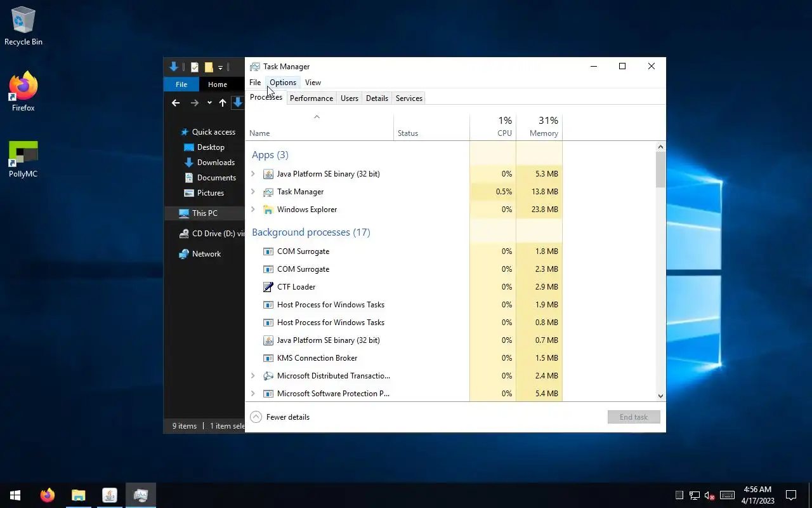Screen dimensions: 812x508
Task: Click Explorer recent locations dropdown arrow
Action: 209,103
